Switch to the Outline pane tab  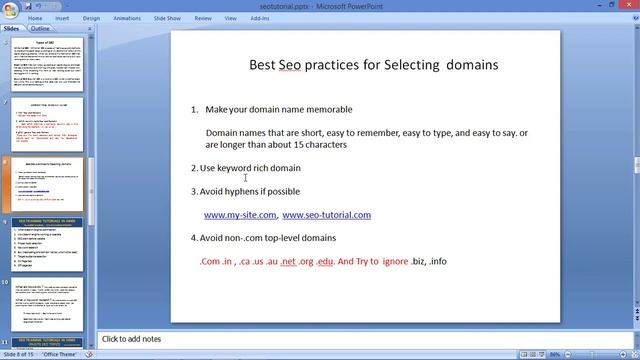(40, 29)
